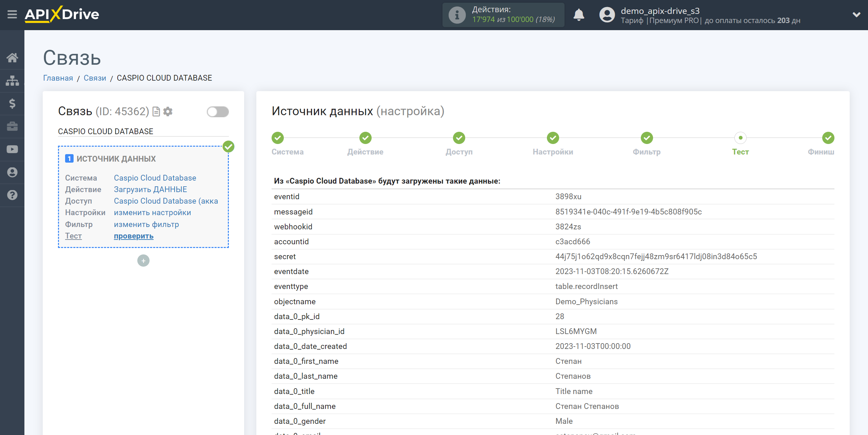Click the Действия usage counter
The width and height of the screenshot is (868, 435).
click(x=503, y=15)
